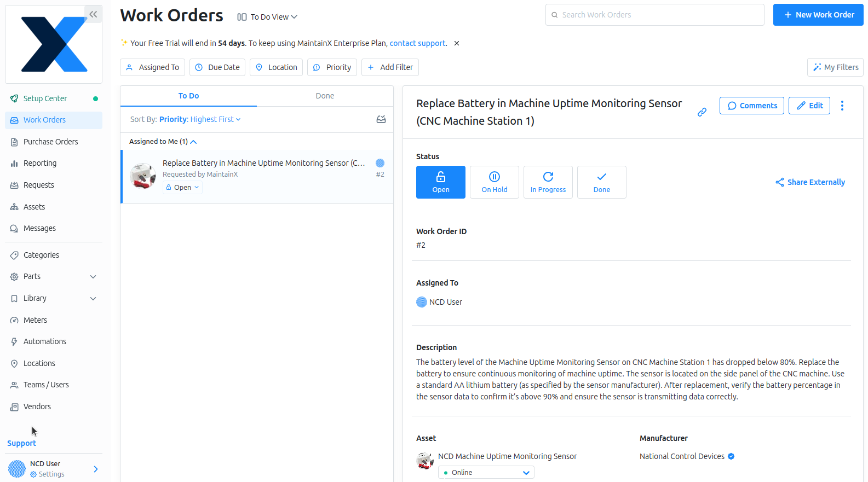868x482 pixels.
Task: Open the three-dot more options menu
Action: point(842,106)
